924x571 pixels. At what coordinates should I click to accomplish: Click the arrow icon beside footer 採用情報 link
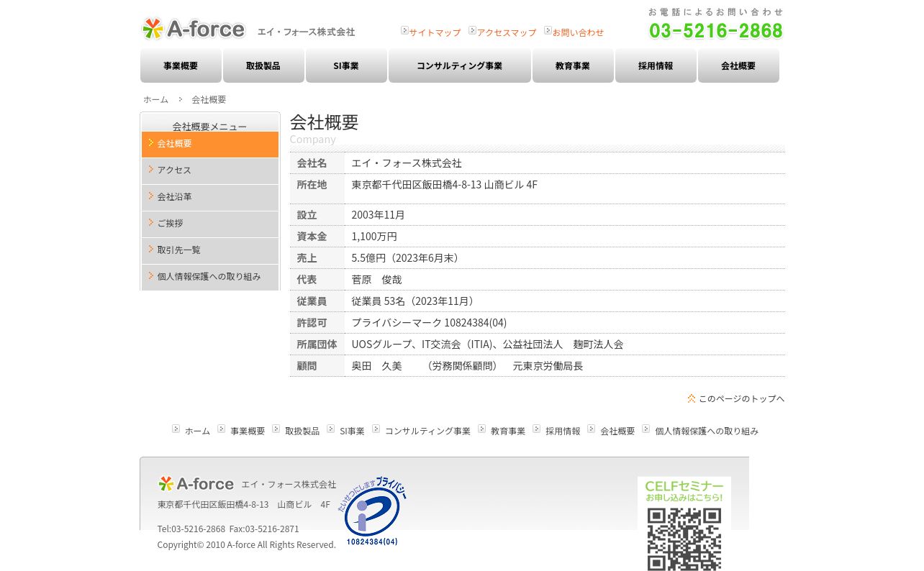click(x=537, y=429)
